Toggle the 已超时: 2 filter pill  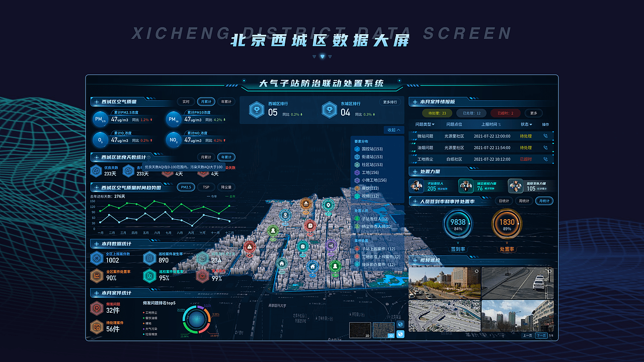(x=505, y=113)
